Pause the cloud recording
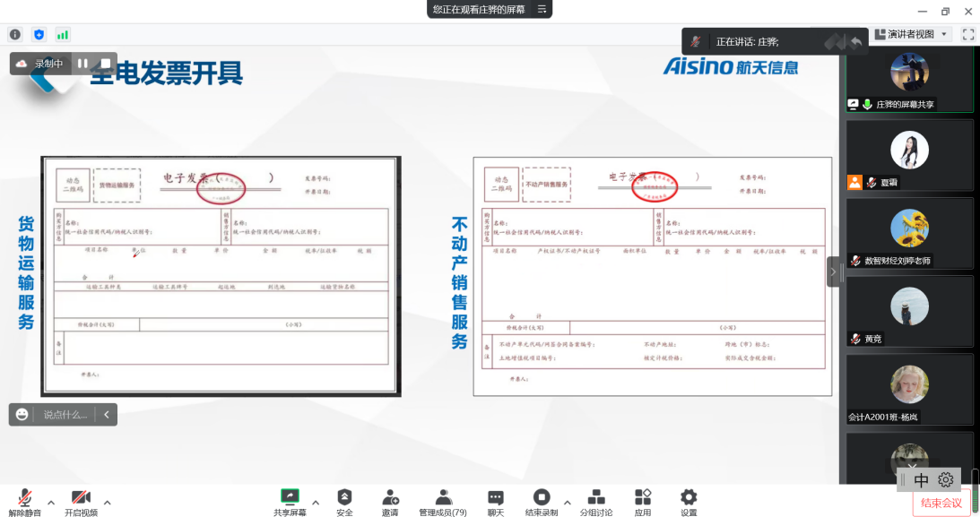Screen dimensions: 980x517 pos(82,64)
